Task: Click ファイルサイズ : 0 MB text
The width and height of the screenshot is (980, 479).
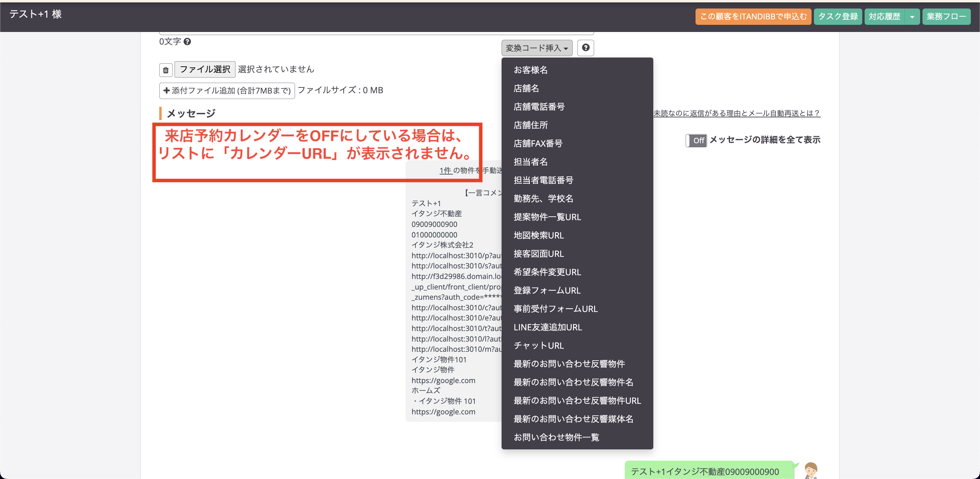Action: coord(340,90)
